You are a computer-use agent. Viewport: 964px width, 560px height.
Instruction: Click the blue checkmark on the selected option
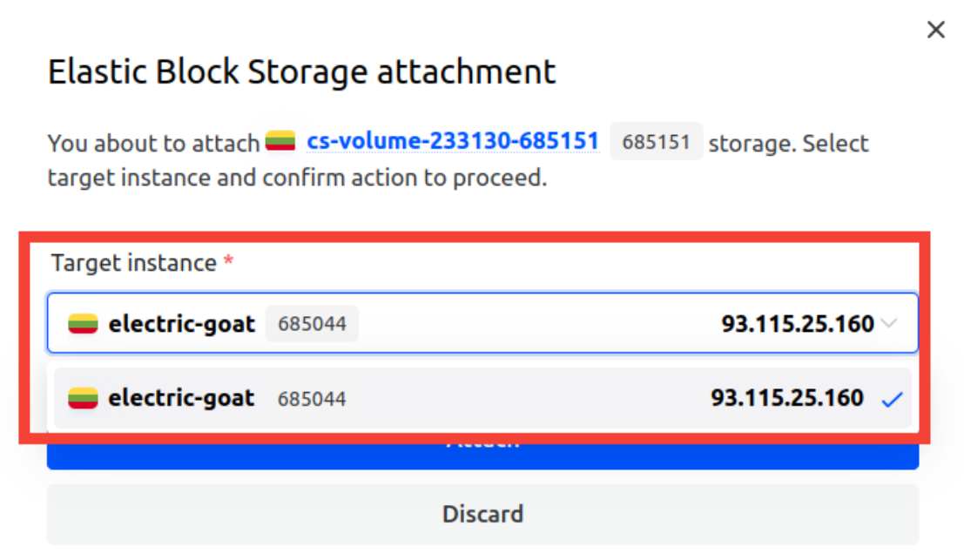point(891,400)
